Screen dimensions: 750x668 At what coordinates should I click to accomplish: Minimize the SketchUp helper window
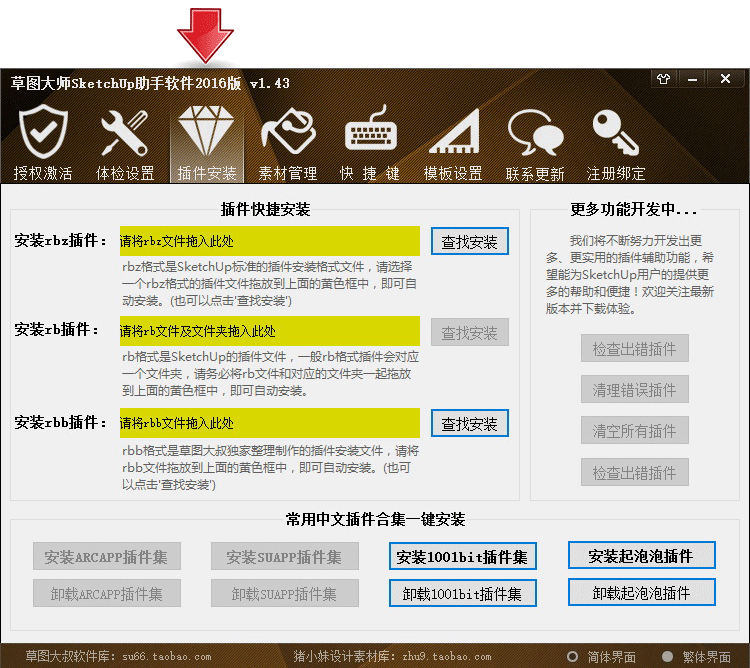[x=692, y=79]
